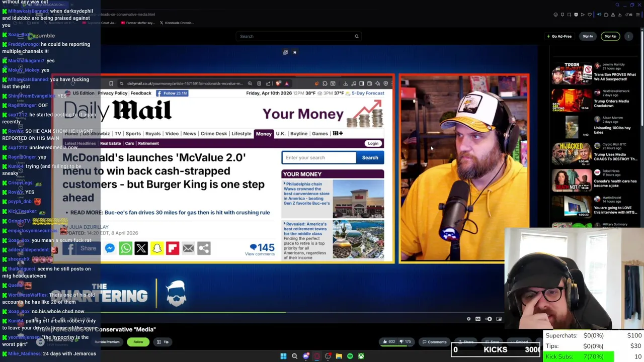644x362 pixels.
Task: Click the bookmark icon in Daily Mail address bar
Action: pos(111,83)
